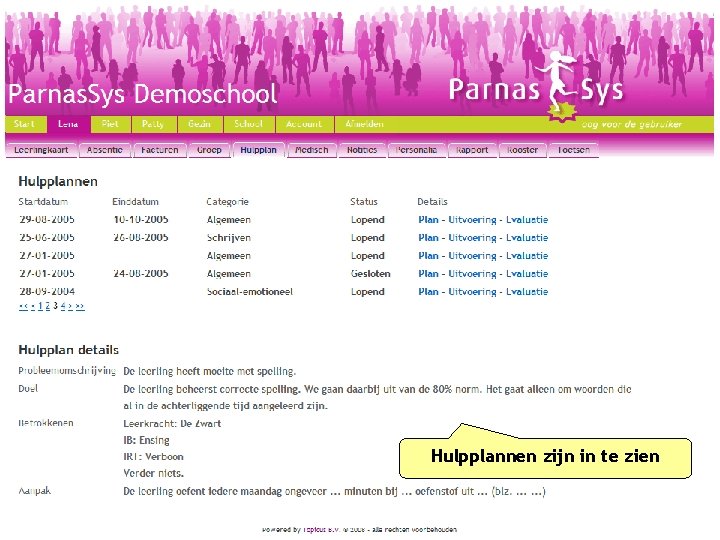Click the Hulpplan details heading
This screenshot has width=720, height=540.
pos(68,350)
